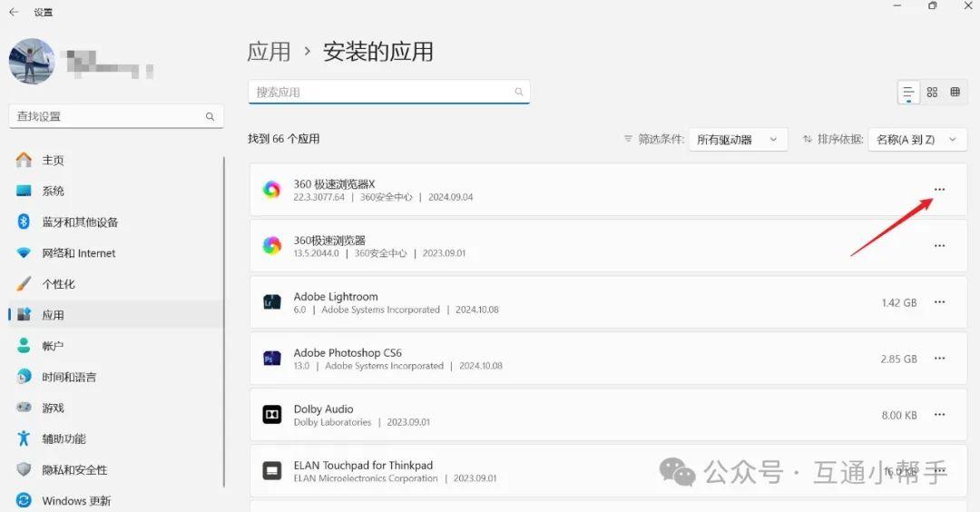This screenshot has height=512, width=980.
Task: Click the 应用 breadcrumb link
Action: point(269,51)
